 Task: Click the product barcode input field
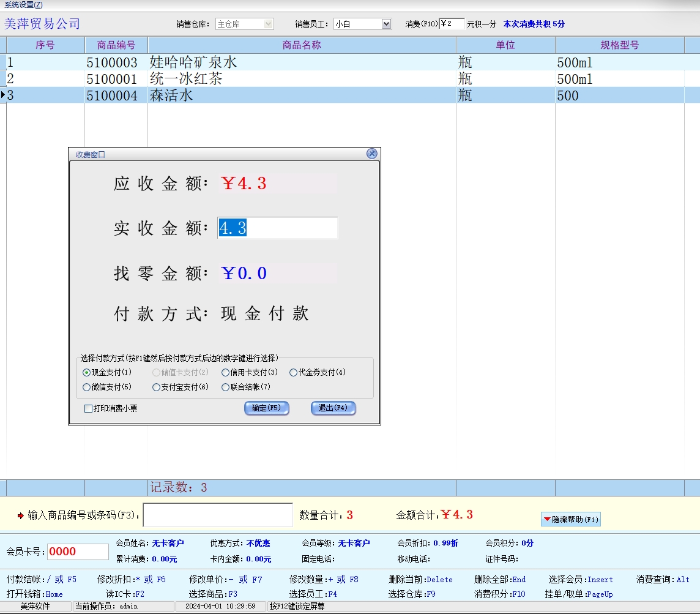pyautogui.click(x=218, y=515)
